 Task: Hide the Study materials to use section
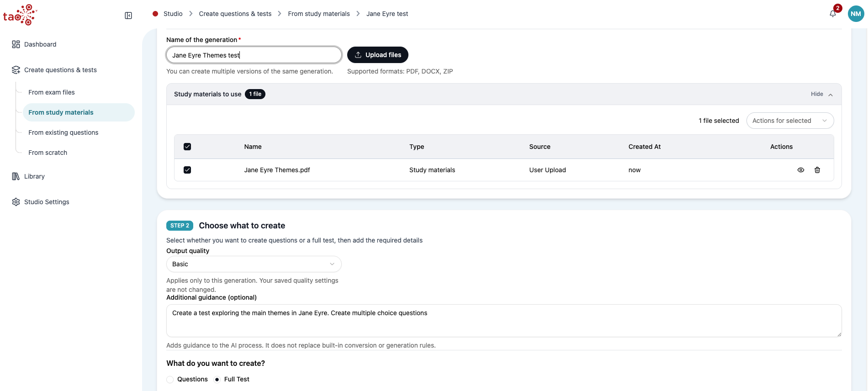[x=822, y=94]
